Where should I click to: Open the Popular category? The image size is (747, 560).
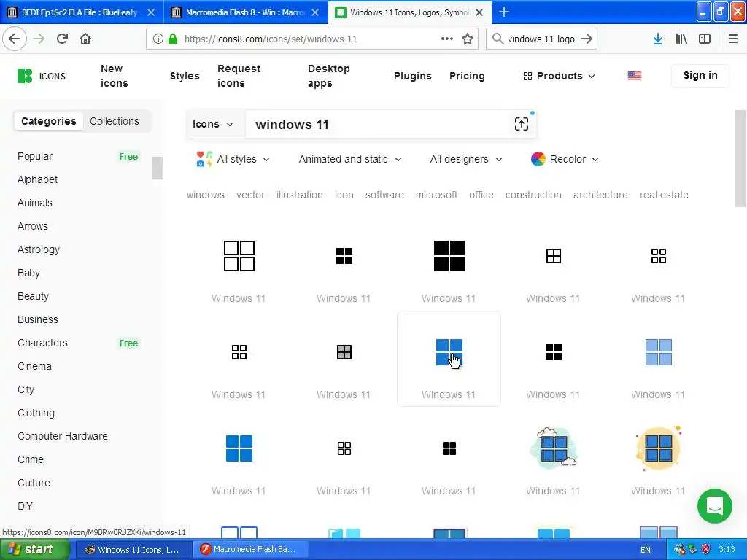click(35, 156)
